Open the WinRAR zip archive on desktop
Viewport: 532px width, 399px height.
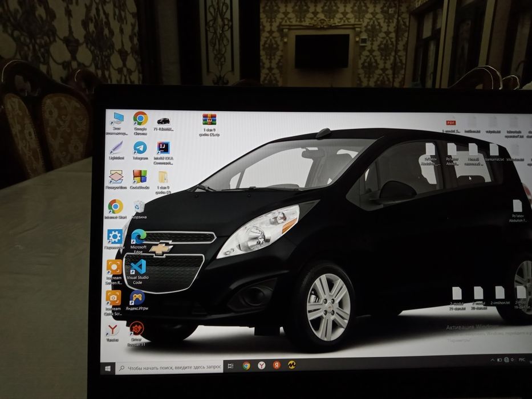coord(209,125)
